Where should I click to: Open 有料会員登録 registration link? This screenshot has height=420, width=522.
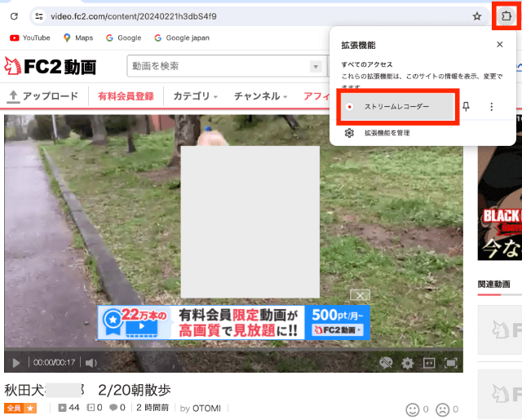click(126, 96)
